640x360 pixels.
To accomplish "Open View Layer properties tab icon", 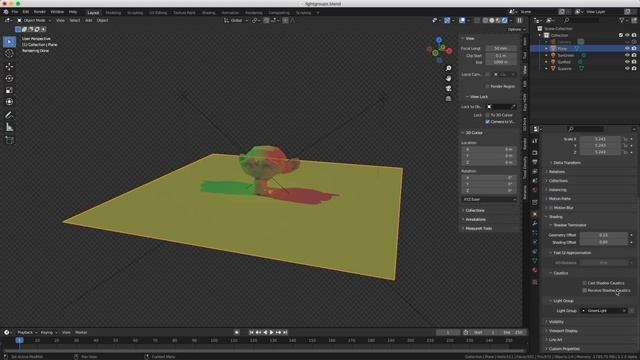I will coord(535,171).
